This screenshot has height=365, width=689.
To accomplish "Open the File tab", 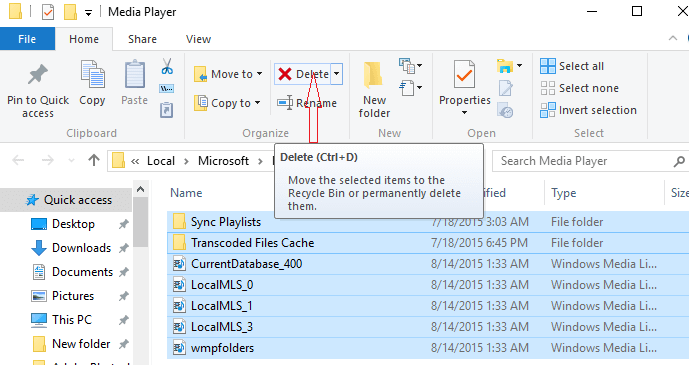I will (x=27, y=39).
